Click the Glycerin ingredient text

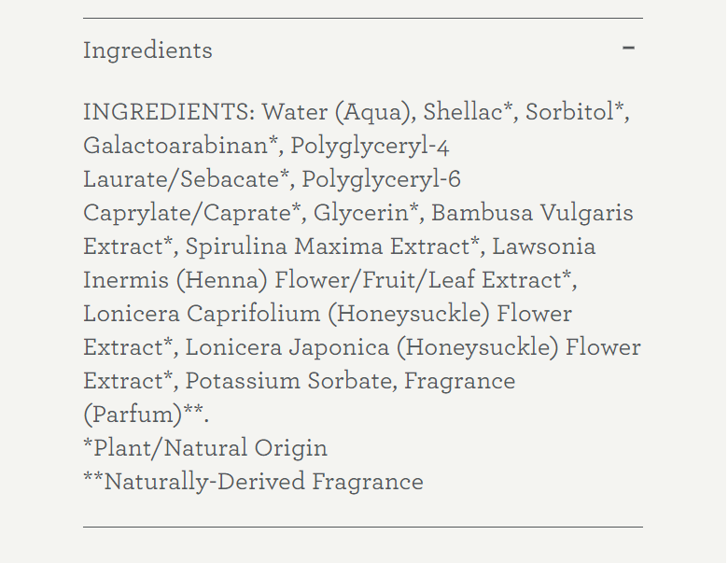361,214
